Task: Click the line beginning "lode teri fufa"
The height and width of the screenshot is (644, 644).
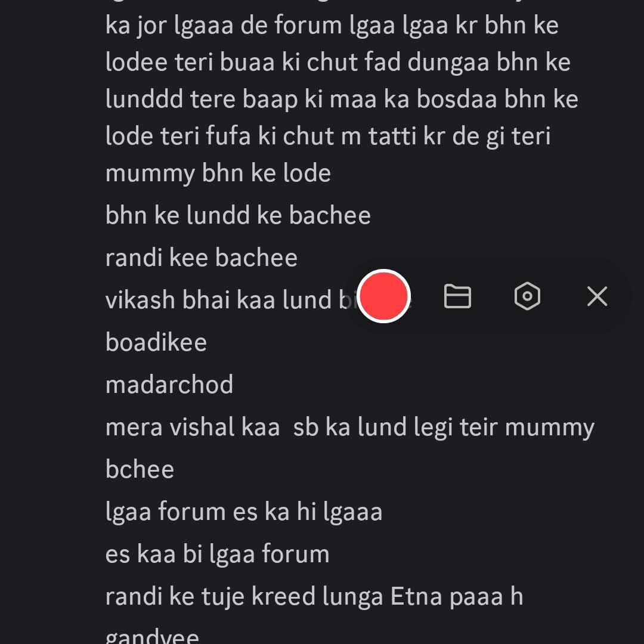Action: [x=327, y=137]
